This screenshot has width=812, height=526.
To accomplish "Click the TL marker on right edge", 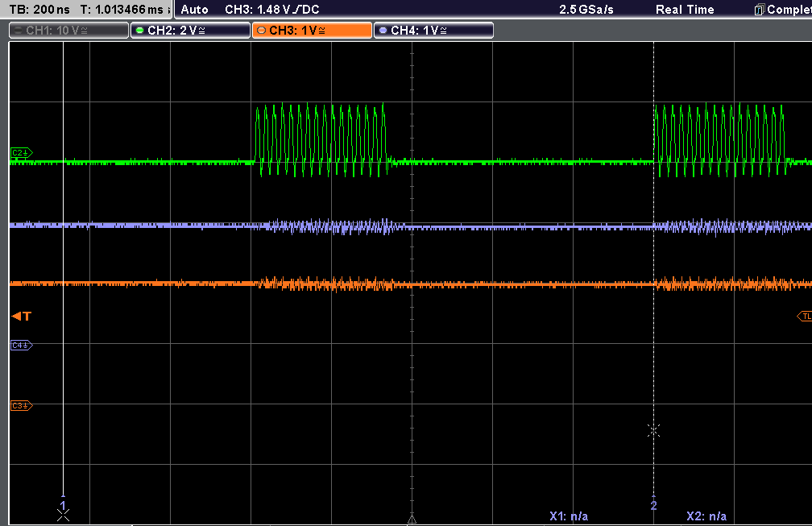I will point(805,316).
